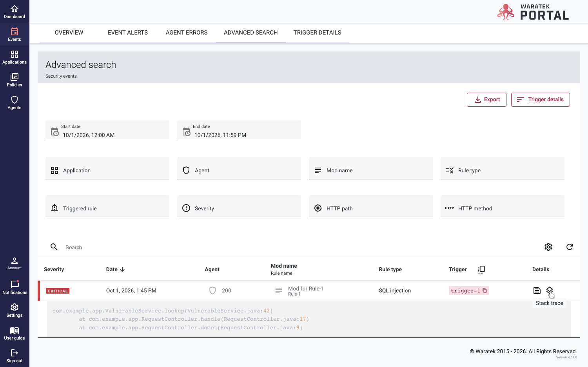Screen dimensions: 588x367
Task: View Notifications in the sidebar
Action: point(15,287)
